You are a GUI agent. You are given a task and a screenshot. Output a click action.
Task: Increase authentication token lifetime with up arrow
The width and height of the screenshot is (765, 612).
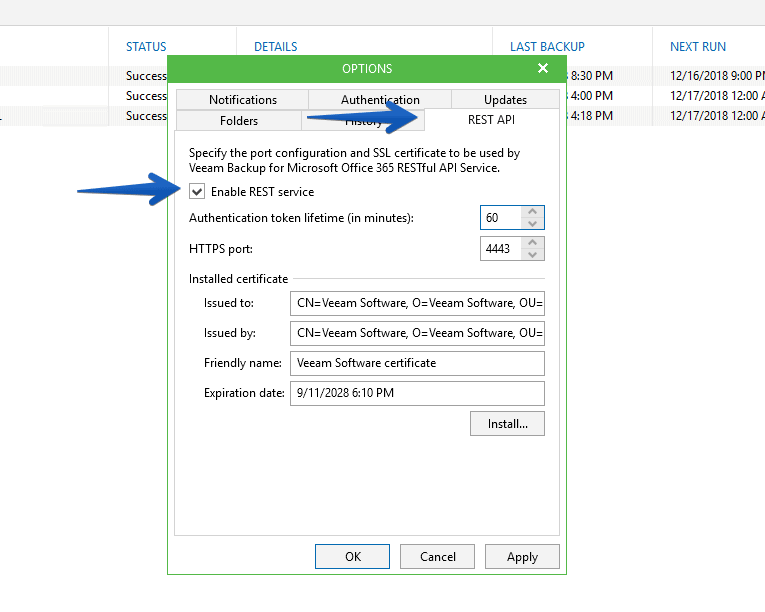click(532, 211)
